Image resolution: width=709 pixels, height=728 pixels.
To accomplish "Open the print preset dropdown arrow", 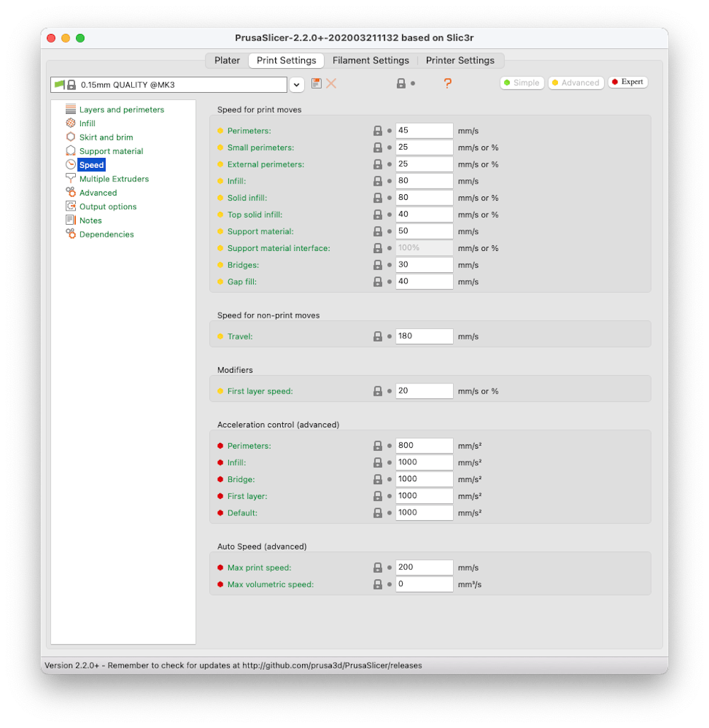I will (x=296, y=85).
